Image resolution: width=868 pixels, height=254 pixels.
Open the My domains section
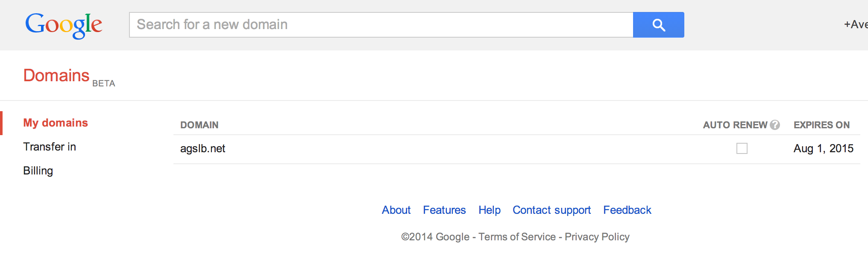tap(56, 123)
